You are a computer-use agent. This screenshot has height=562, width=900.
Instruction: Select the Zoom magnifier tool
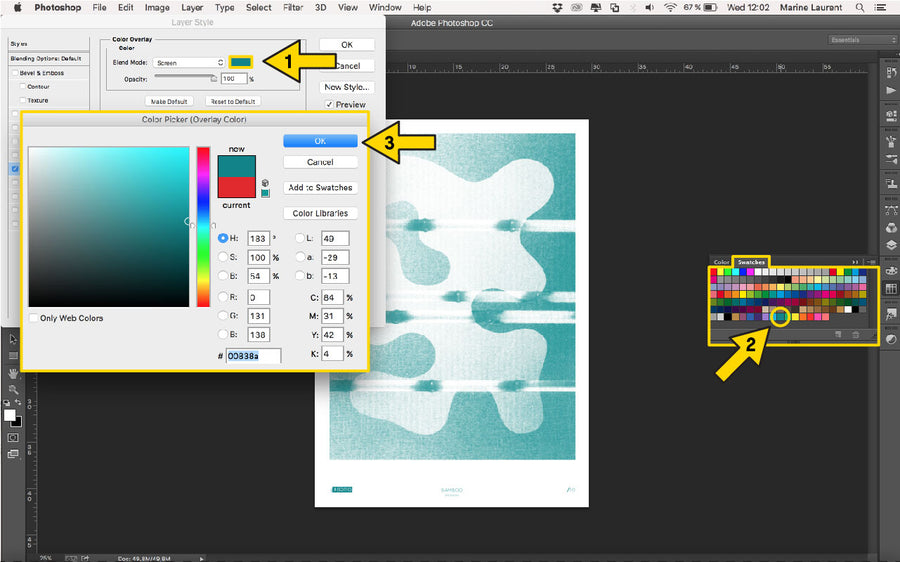tap(13, 389)
